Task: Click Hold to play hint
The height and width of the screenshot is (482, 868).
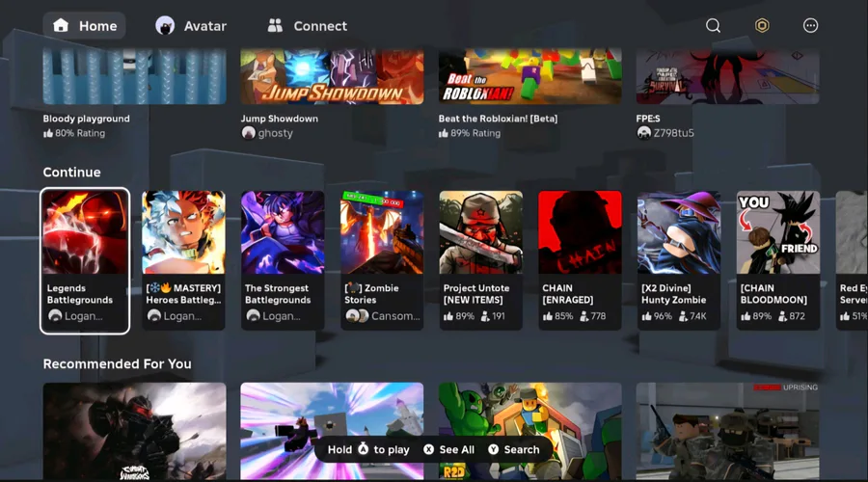Action: pyautogui.click(x=368, y=449)
